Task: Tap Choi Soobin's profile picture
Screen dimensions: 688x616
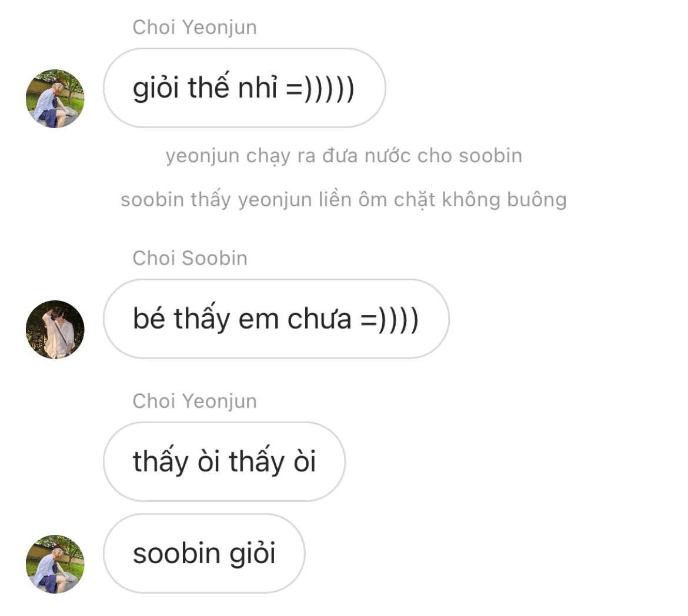Action: pos(55,330)
